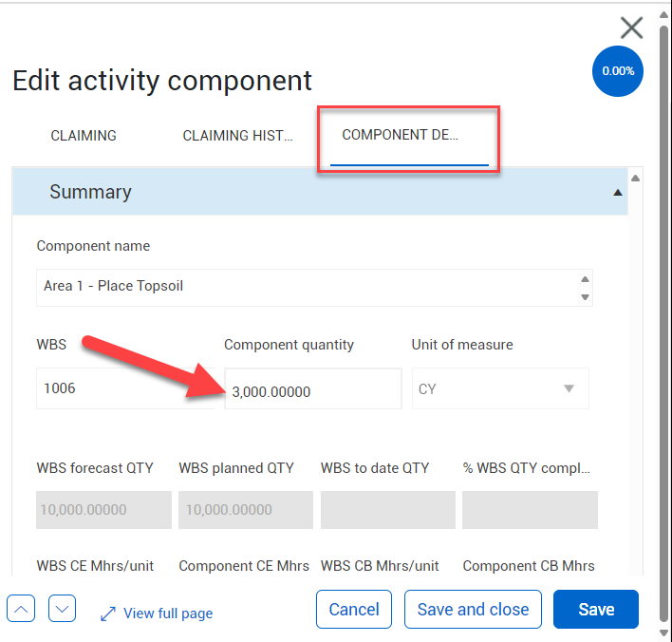The height and width of the screenshot is (642, 672).
Task: Go to previous record up-arrow icon
Action: tap(21, 609)
